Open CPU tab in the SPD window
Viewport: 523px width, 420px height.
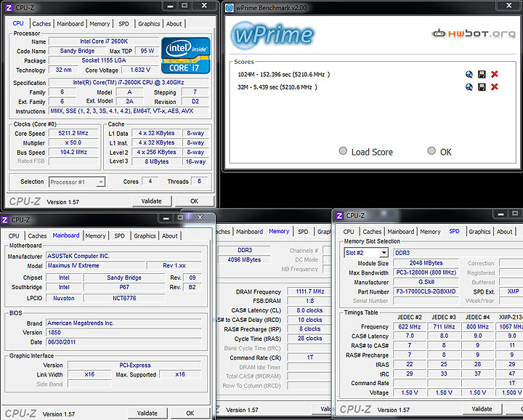point(349,232)
